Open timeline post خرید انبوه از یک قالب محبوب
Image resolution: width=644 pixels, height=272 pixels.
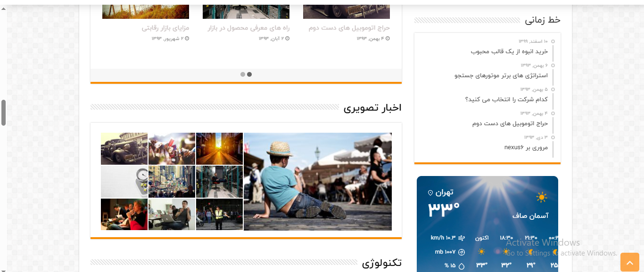[509, 51]
